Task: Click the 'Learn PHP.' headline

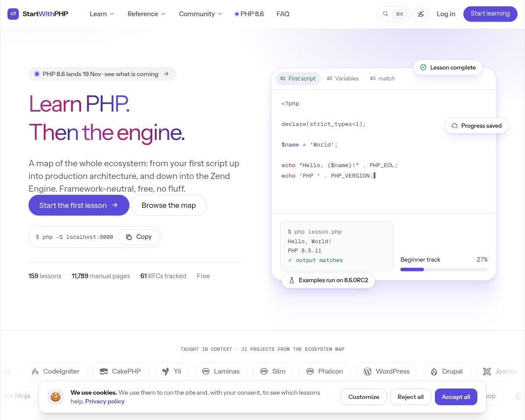Action: (79, 104)
